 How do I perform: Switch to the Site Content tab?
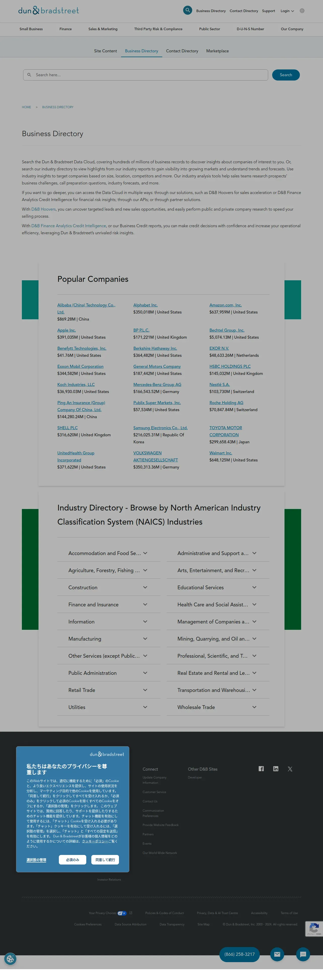pos(105,51)
